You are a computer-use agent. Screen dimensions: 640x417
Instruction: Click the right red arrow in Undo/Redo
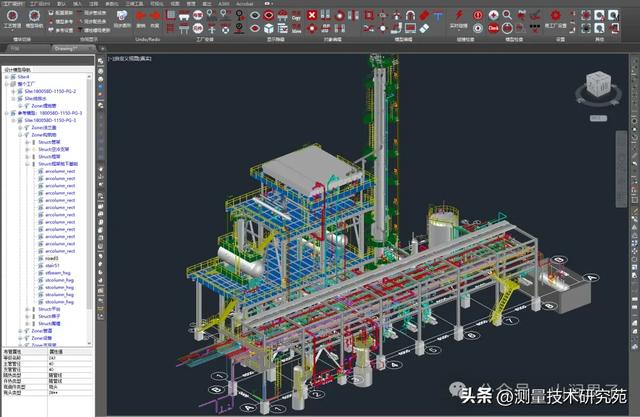click(155, 16)
